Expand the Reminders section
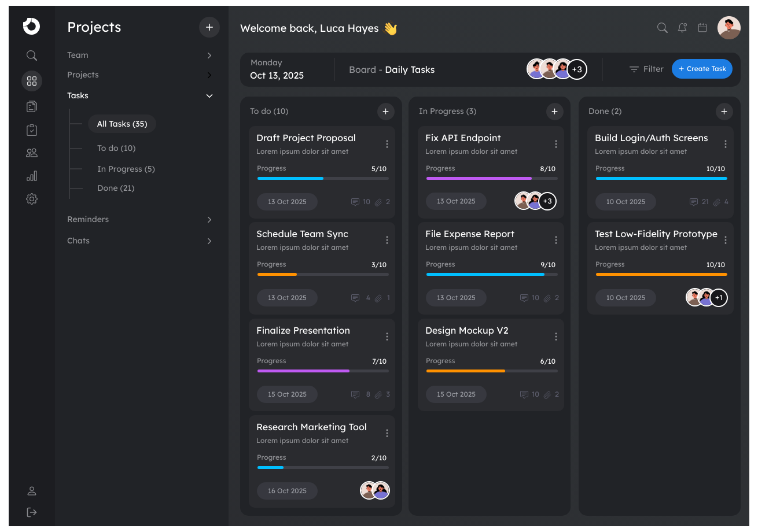 140,220
